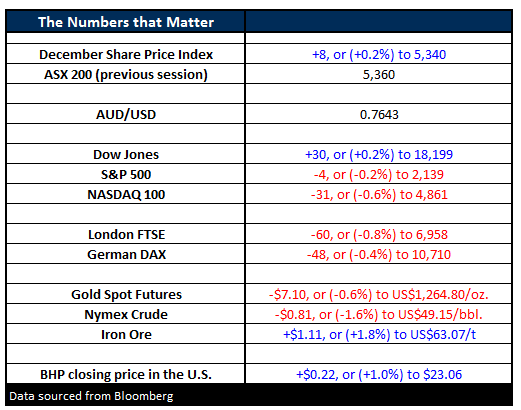This screenshot has width=521, height=410.
Task: Click the 'Data sourced from Bloomberg' footer
Action: pyautogui.click(x=91, y=396)
